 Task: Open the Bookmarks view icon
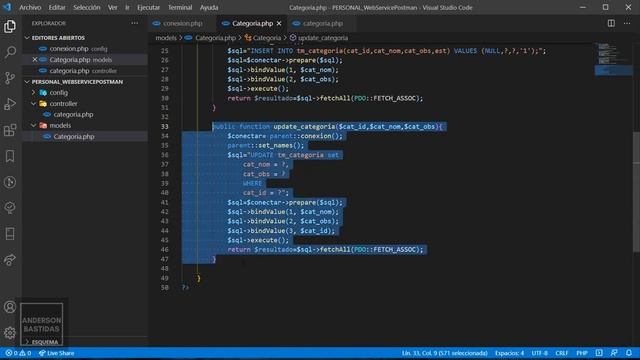(x=10, y=156)
